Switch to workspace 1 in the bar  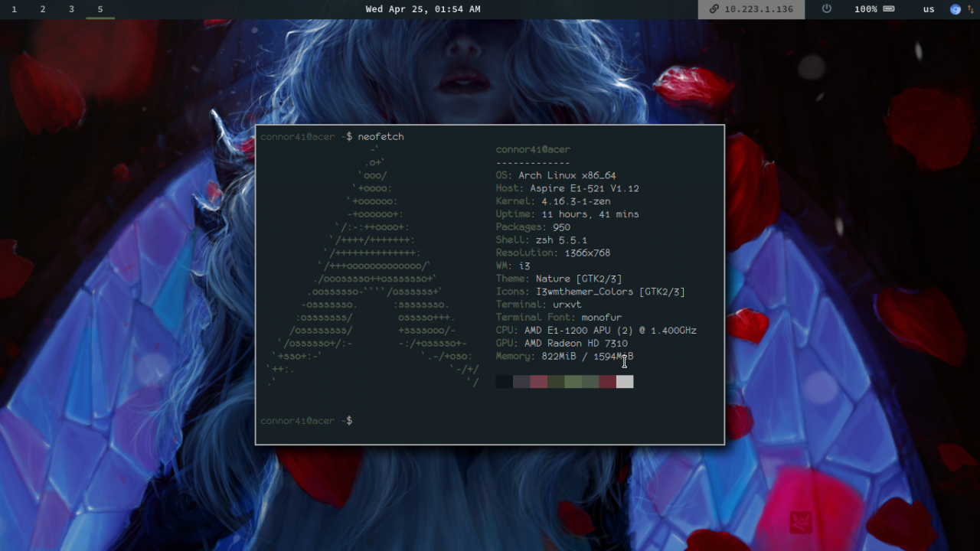click(x=14, y=9)
